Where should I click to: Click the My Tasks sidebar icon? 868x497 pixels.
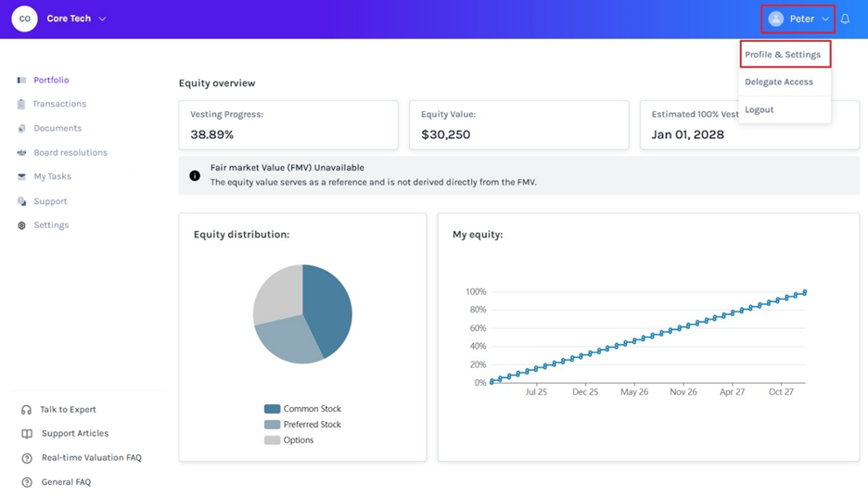coord(21,177)
